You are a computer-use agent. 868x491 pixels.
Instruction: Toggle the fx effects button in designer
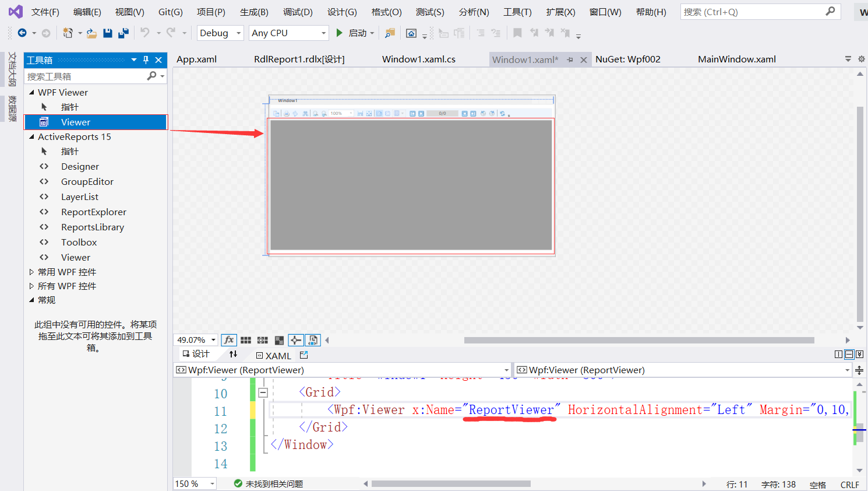[x=229, y=340]
